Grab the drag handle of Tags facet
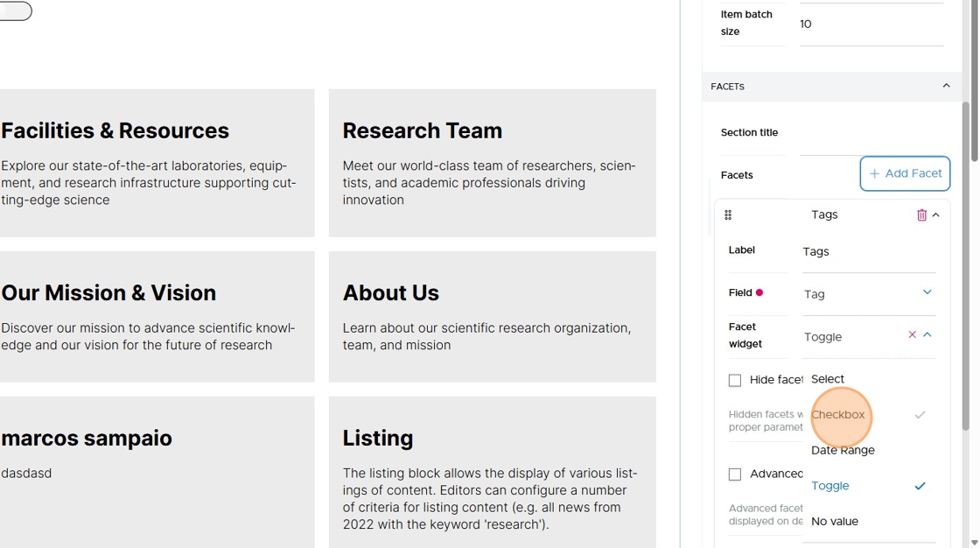Image resolution: width=980 pixels, height=548 pixels. pos(728,215)
